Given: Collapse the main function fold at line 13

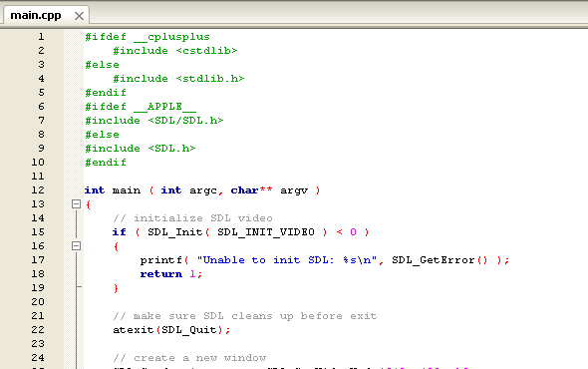Looking at the screenshot, I should (76, 203).
